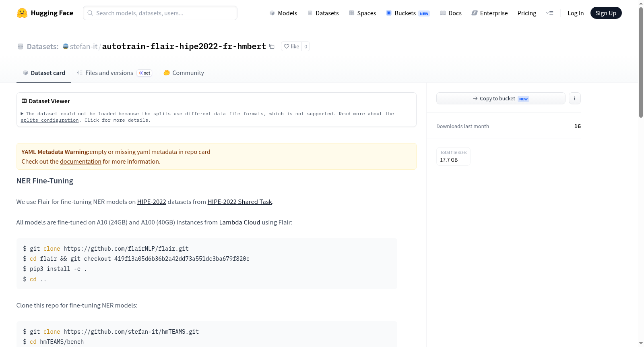The height and width of the screenshot is (347, 644).
Task: Click the NER Fine-Tuning heading
Action: pyautogui.click(x=45, y=181)
